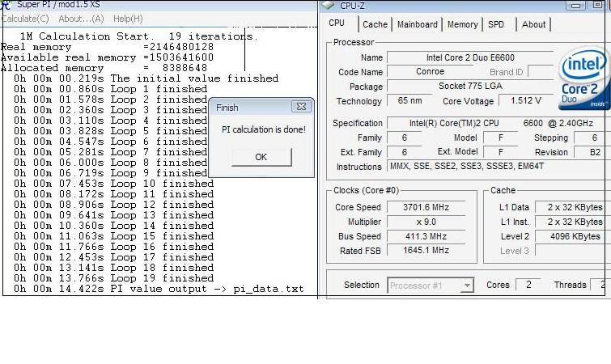Viewport: 611px width, 364px height.
Task: Click the Code Name field Conroe
Action: click(x=431, y=72)
